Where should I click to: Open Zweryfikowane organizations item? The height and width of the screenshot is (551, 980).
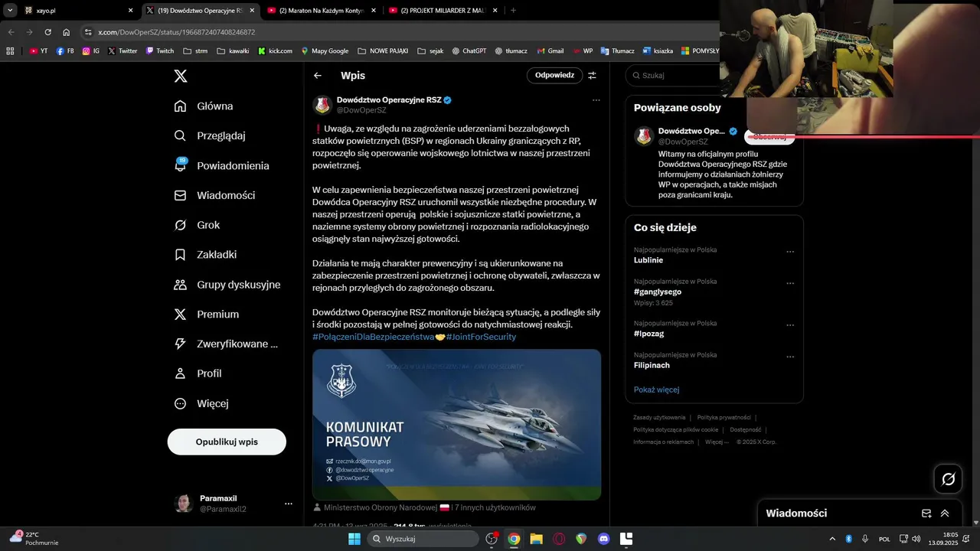226,344
